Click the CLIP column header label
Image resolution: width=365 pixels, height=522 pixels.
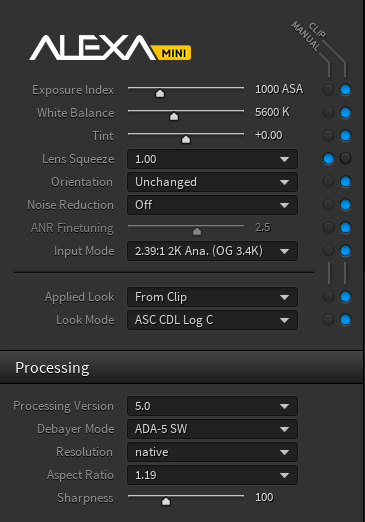click(x=317, y=30)
